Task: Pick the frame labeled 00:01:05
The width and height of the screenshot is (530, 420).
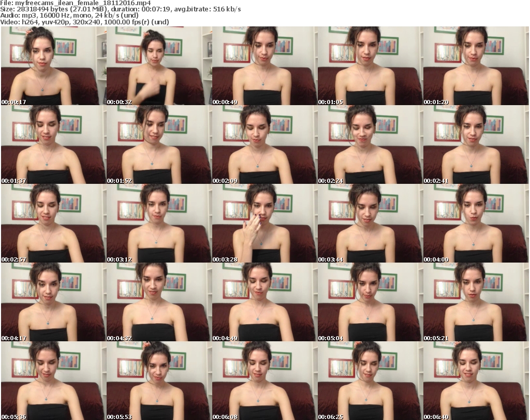Action: click(370, 66)
